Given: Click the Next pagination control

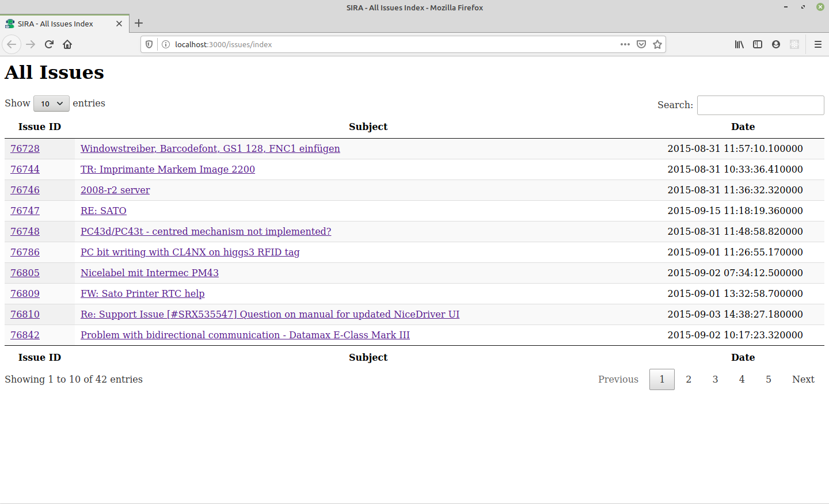Looking at the screenshot, I should tap(803, 379).
